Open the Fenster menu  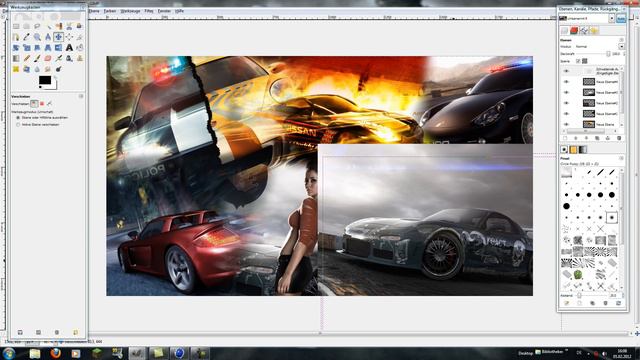pos(164,11)
